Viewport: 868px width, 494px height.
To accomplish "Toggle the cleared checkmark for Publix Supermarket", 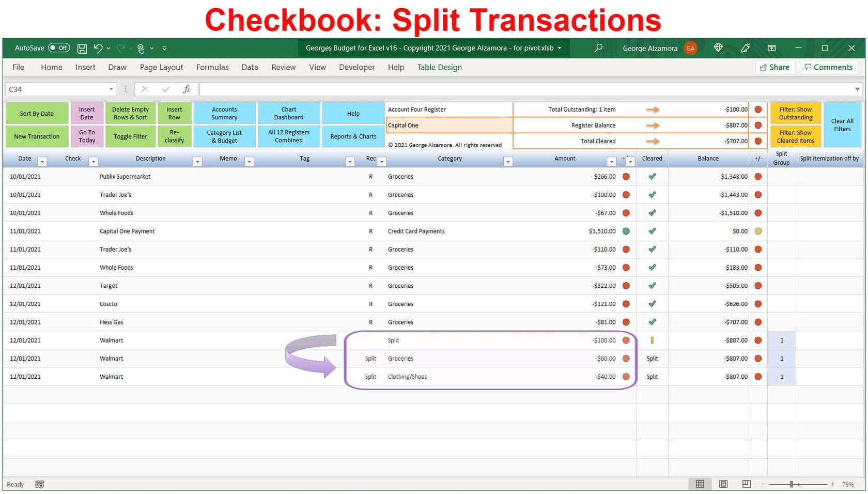I will (652, 176).
